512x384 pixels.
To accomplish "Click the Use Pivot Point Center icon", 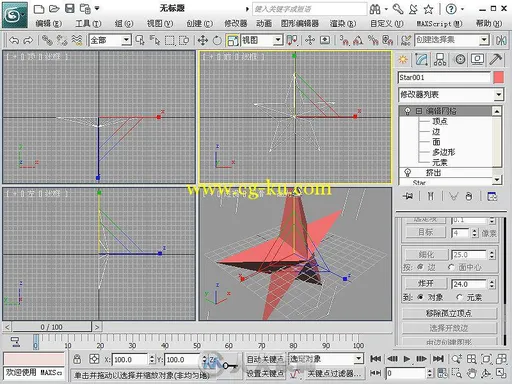I will coord(292,40).
